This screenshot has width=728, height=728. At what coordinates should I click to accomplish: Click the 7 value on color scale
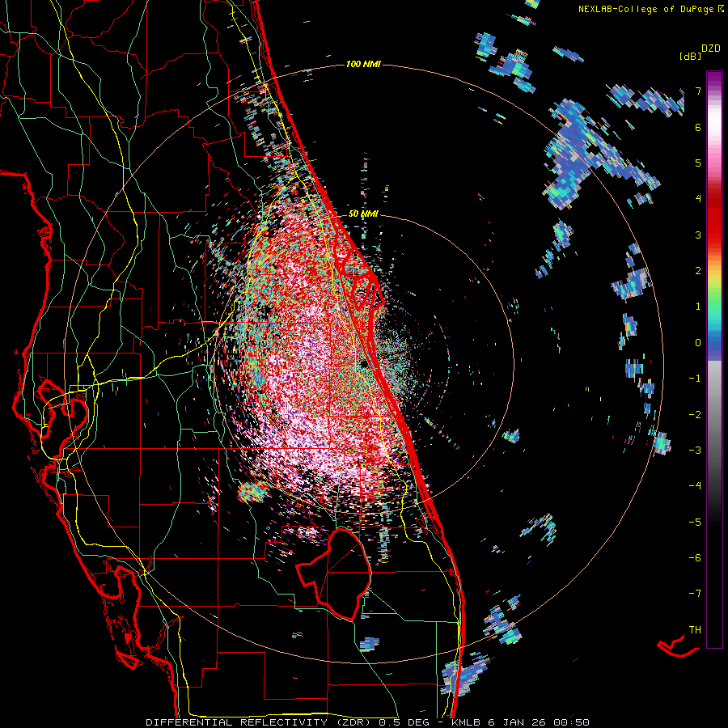coord(698,91)
